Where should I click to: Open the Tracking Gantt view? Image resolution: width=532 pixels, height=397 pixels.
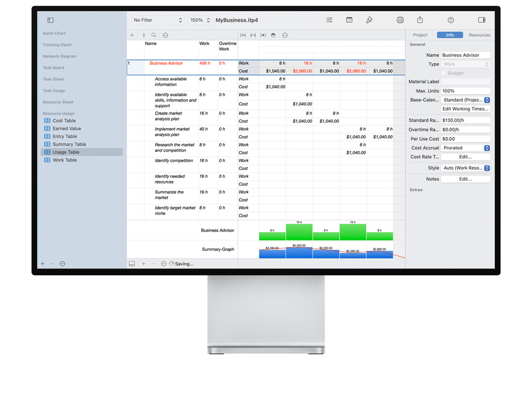pos(57,45)
